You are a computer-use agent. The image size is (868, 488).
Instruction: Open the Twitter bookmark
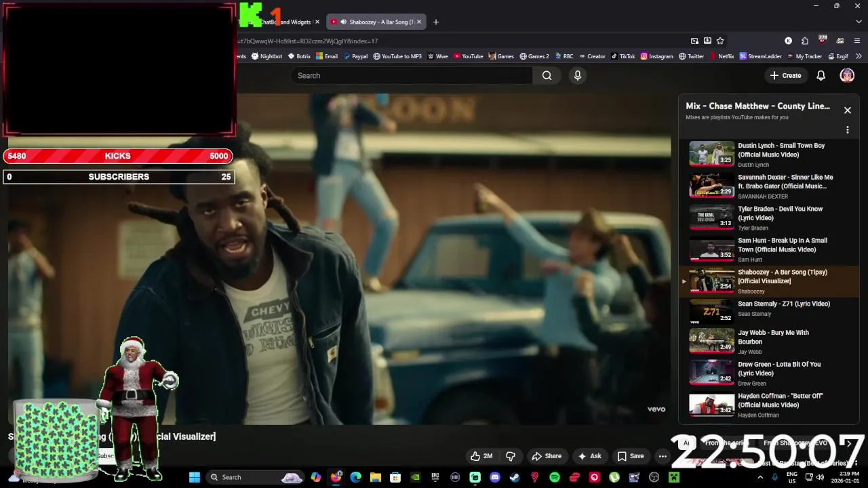point(692,56)
